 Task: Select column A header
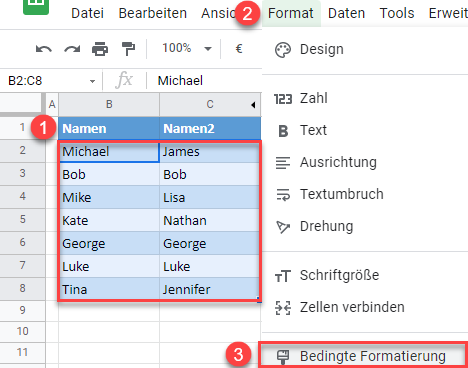tap(52, 105)
